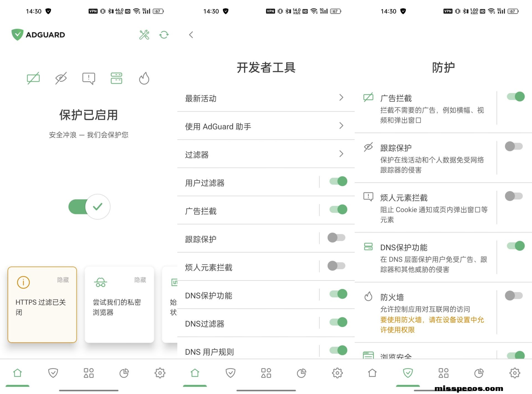Screen dimensions: 532x394
Task: Tap info icon on HTTPS filtering card
Action: [x=23, y=282]
